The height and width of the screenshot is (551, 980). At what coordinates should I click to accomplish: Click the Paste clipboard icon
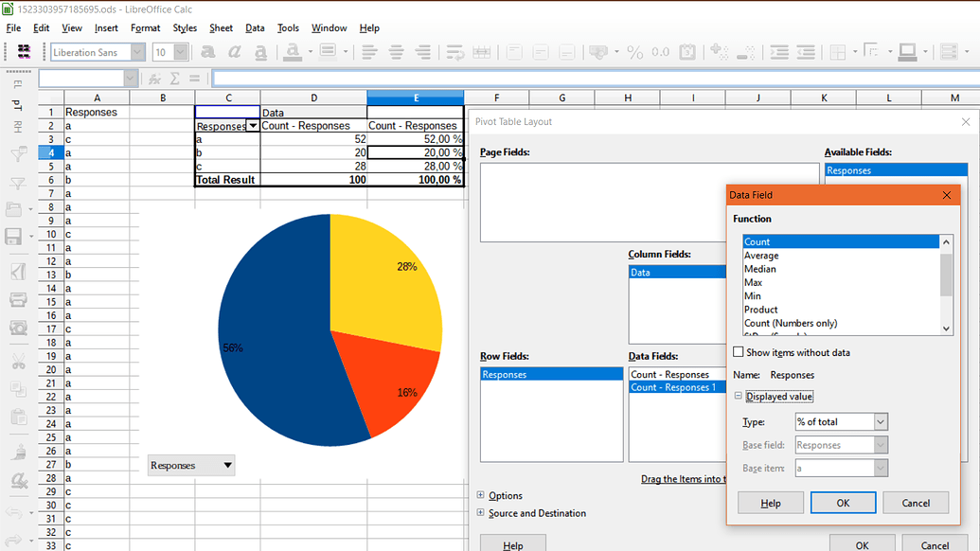[19, 417]
